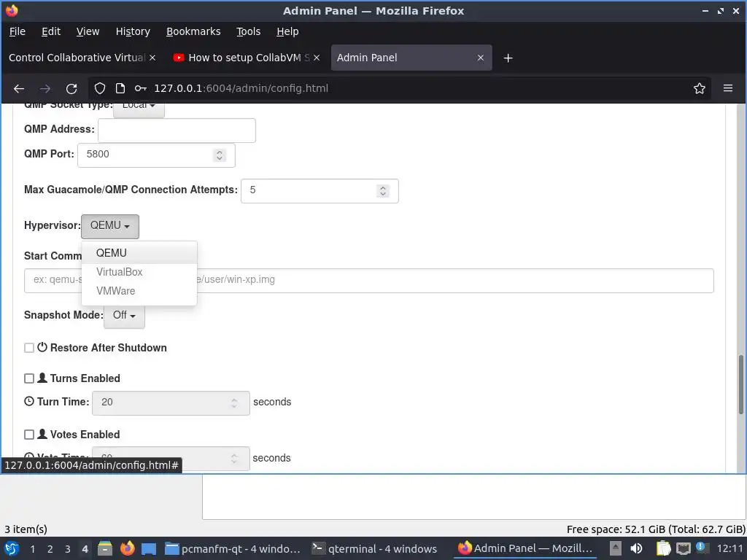Close the Control Collaborative Virtual tab
Screen dimensions: 747x560
[152, 58]
